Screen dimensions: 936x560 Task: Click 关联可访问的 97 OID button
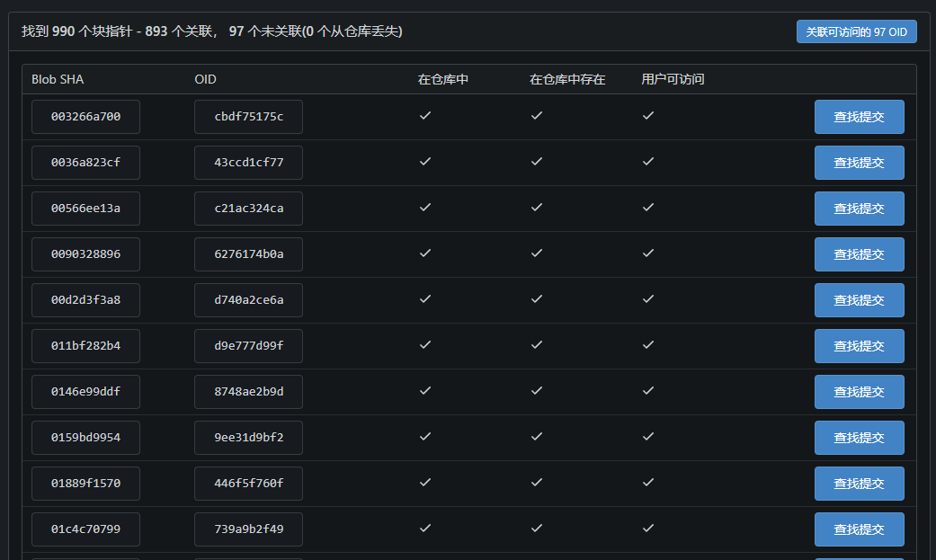(x=856, y=31)
